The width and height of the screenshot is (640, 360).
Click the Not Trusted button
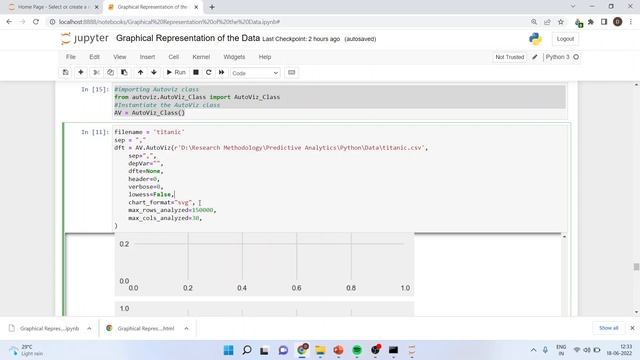click(509, 57)
